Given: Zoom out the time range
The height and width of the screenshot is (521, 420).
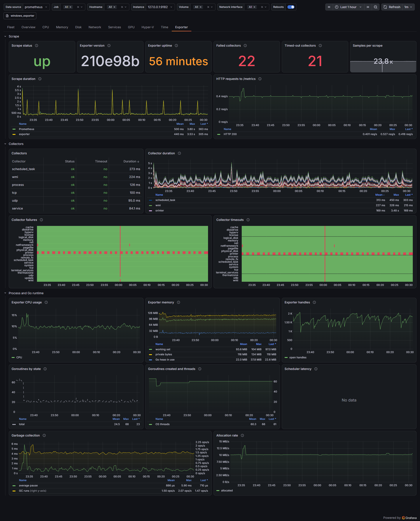Looking at the screenshot, I should pyautogui.click(x=375, y=7).
